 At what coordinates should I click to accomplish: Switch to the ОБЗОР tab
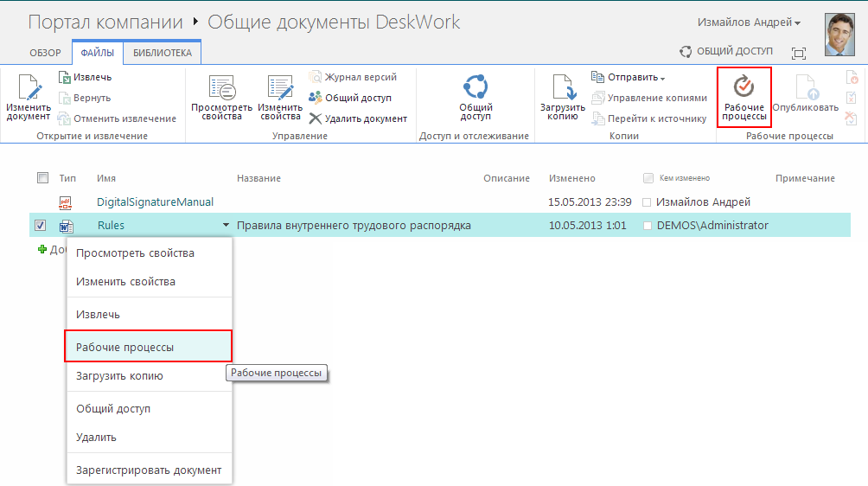pyautogui.click(x=46, y=53)
